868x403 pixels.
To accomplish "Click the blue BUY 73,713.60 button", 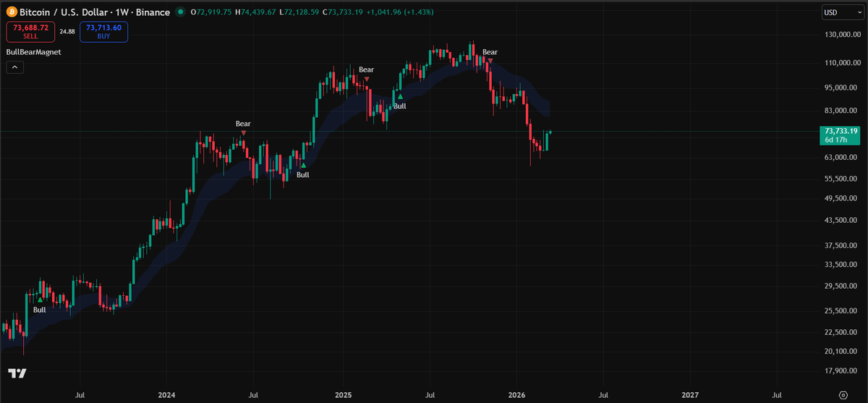I will coord(103,31).
